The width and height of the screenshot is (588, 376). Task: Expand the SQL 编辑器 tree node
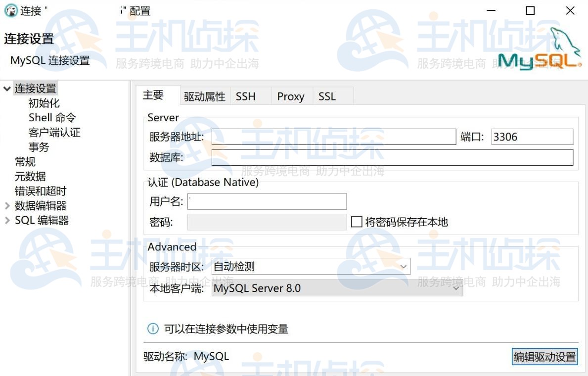[7, 220]
